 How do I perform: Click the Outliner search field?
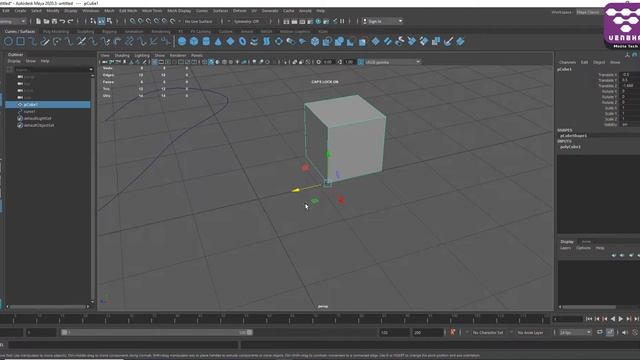51,69
